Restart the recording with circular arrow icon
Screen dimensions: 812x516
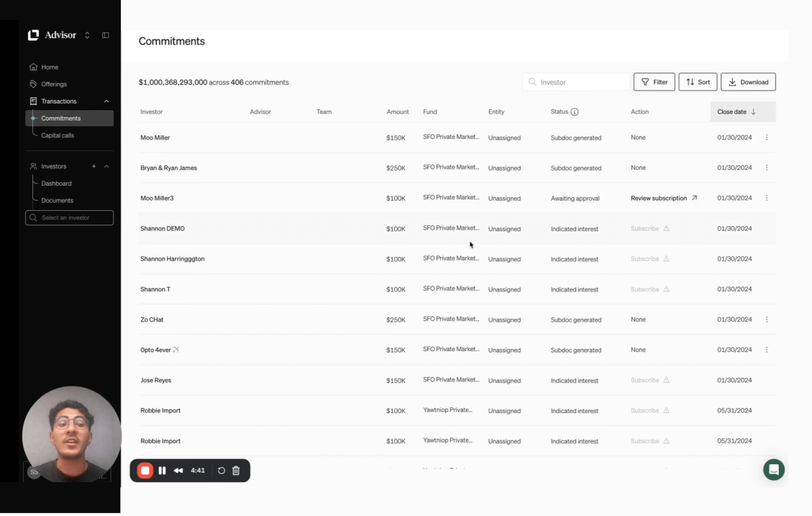(x=222, y=471)
